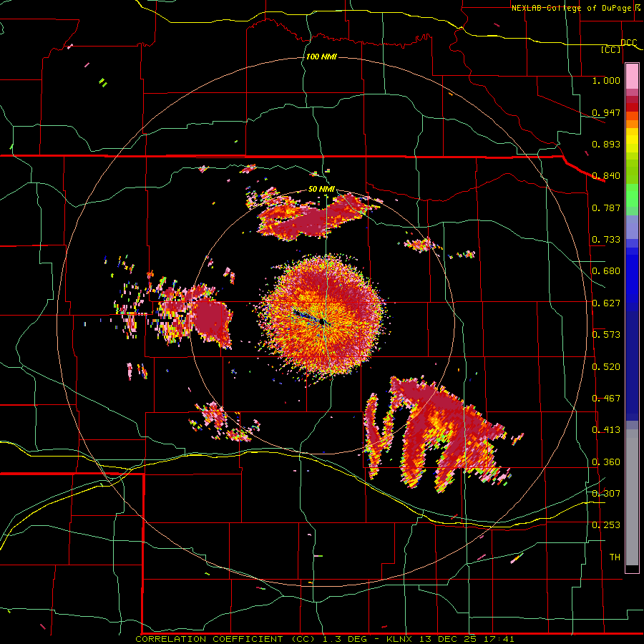Click the [CC] legend unit label
The height and width of the screenshot is (644, 644).
[611, 49]
